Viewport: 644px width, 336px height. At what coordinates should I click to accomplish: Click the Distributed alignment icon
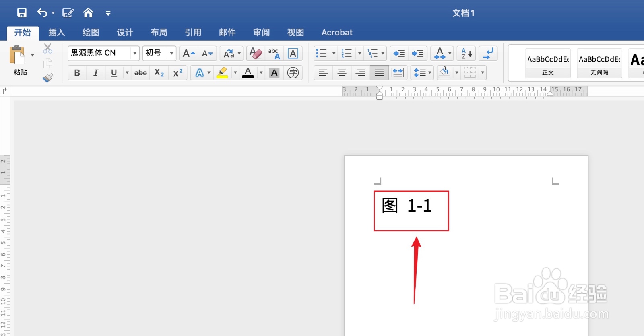[x=398, y=73]
